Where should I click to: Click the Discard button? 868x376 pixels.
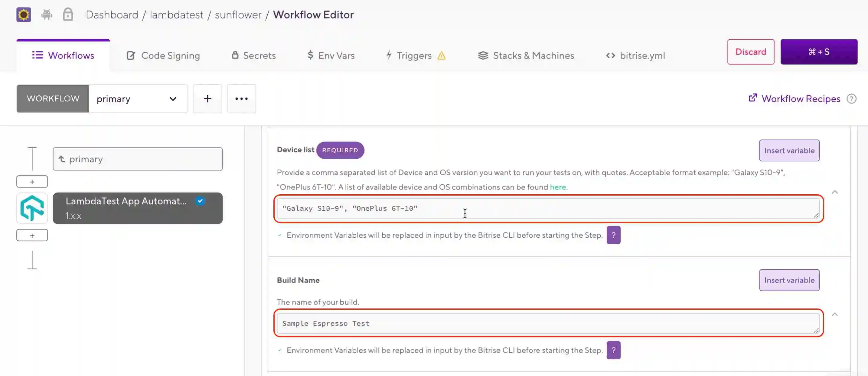pyautogui.click(x=750, y=52)
